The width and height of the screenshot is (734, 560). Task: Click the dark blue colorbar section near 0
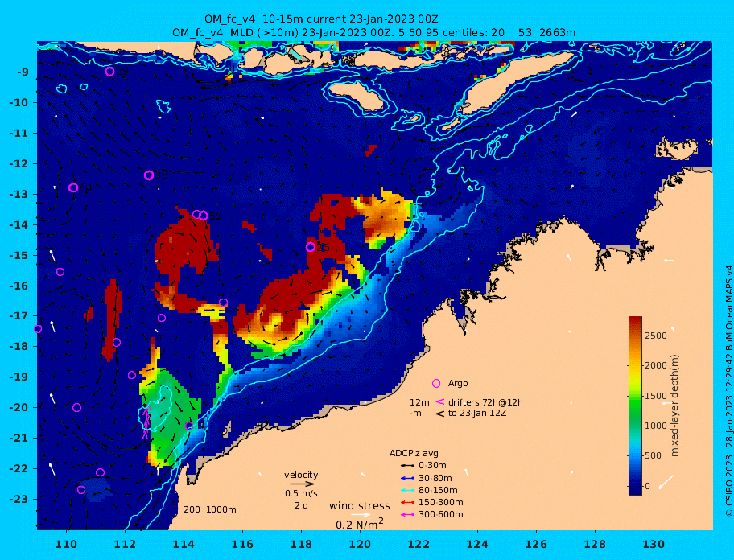(636, 487)
